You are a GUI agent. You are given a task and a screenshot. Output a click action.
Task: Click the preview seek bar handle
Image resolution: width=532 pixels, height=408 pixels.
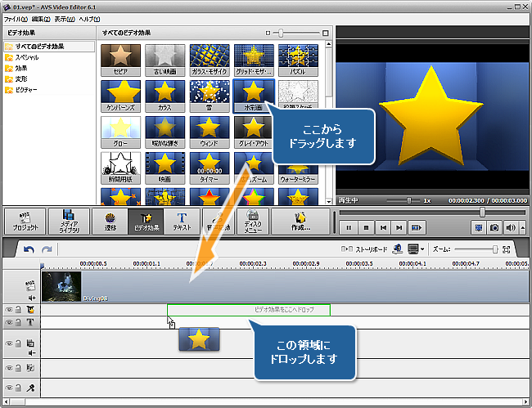pos(482,212)
